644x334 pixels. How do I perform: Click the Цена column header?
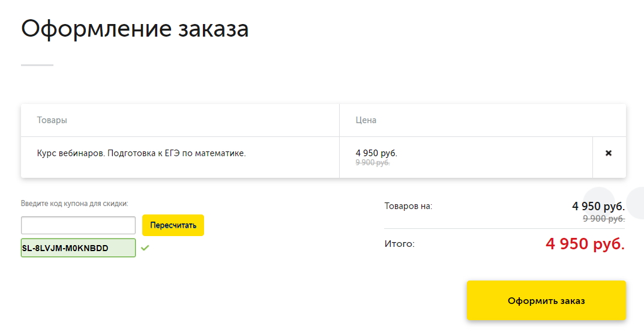click(366, 120)
